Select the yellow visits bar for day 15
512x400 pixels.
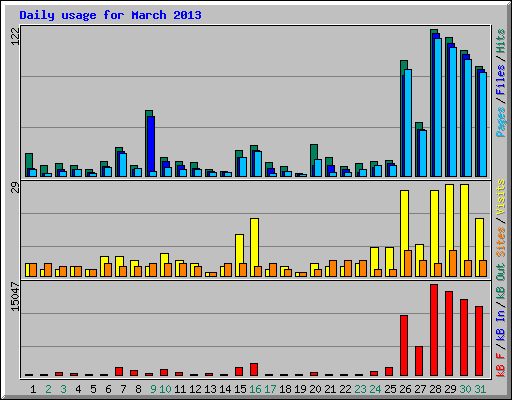[239, 255]
